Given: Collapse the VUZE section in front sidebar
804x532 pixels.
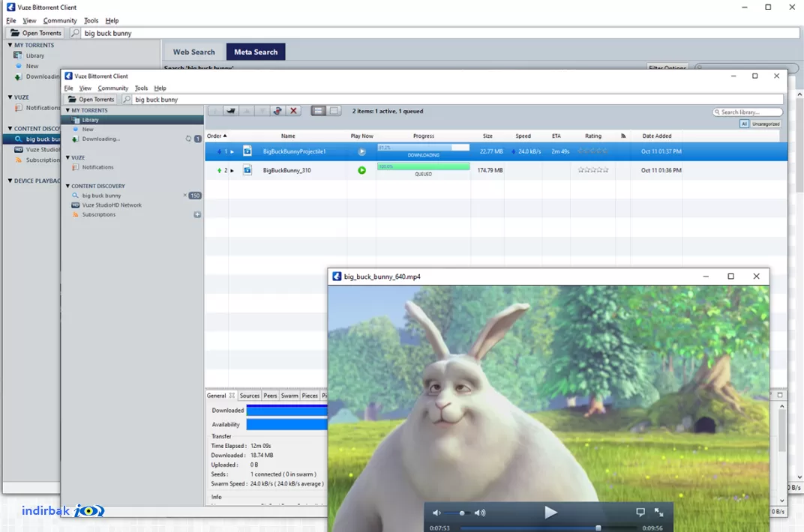Looking at the screenshot, I should tap(67, 157).
